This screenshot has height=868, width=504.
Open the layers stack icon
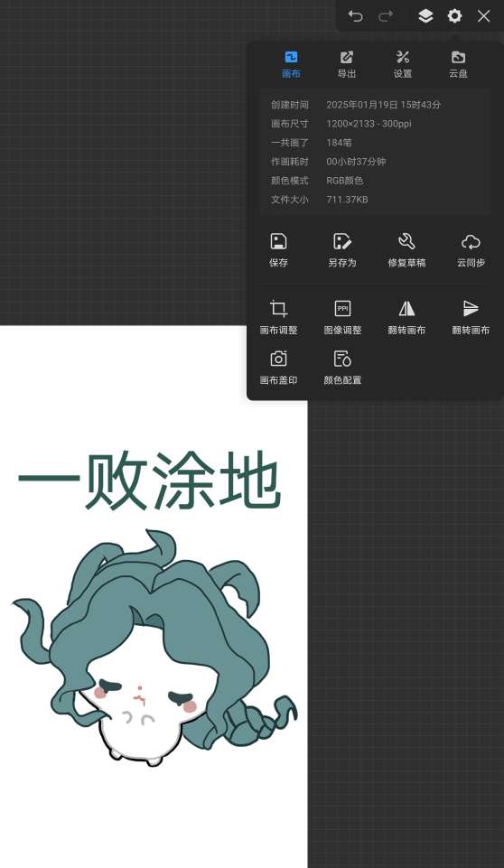coord(425,16)
